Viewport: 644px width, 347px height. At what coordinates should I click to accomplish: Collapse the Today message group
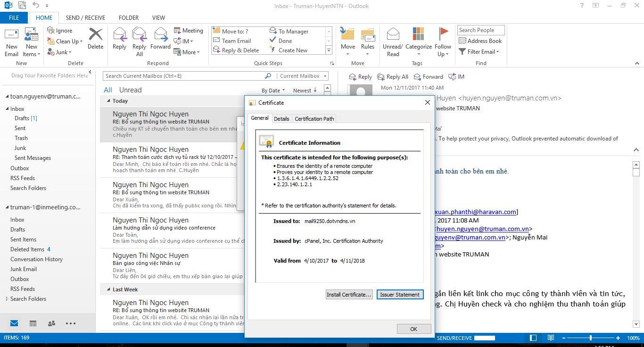(108, 101)
